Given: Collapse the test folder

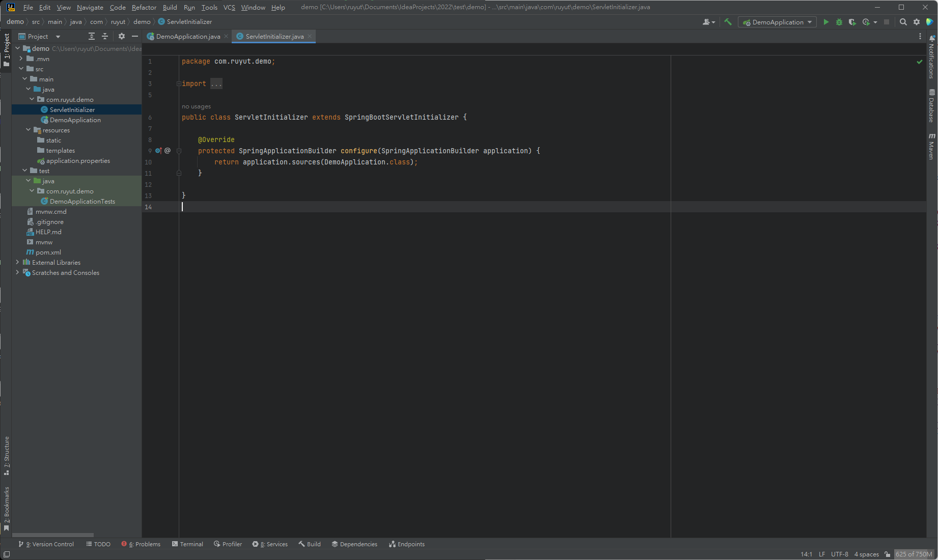Looking at the screenshot, I should pyautogui.click(x=24, y=171).
